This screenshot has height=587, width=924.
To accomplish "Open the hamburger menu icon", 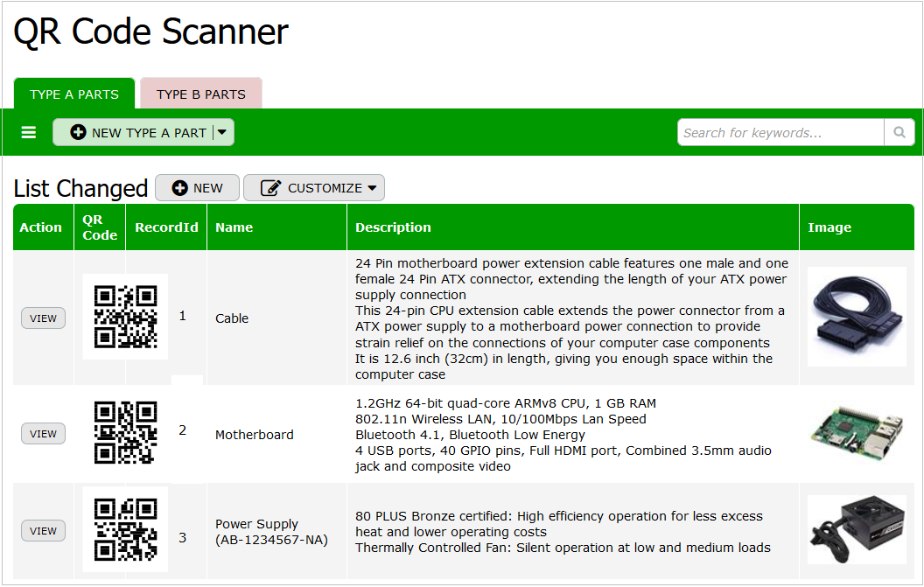I will click(x=28, y=133).
